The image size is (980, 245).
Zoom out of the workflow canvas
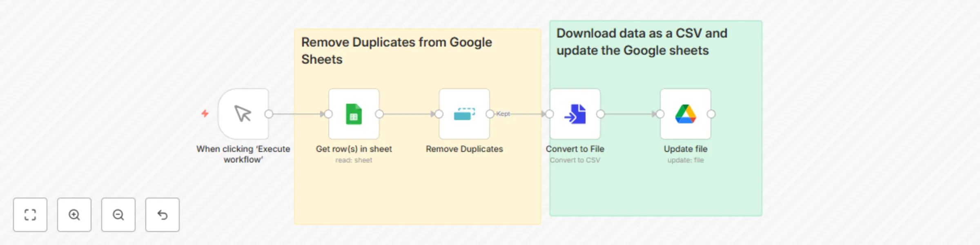click(118, 215)
